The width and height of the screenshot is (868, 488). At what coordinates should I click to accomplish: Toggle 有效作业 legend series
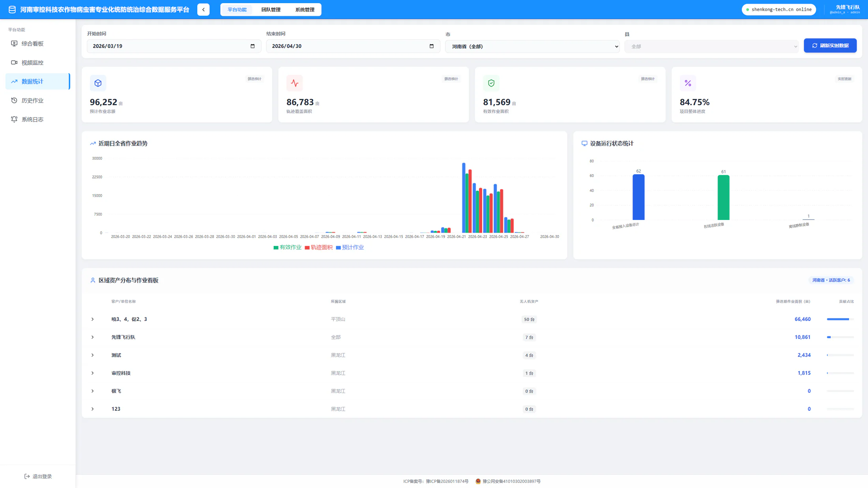287,248
